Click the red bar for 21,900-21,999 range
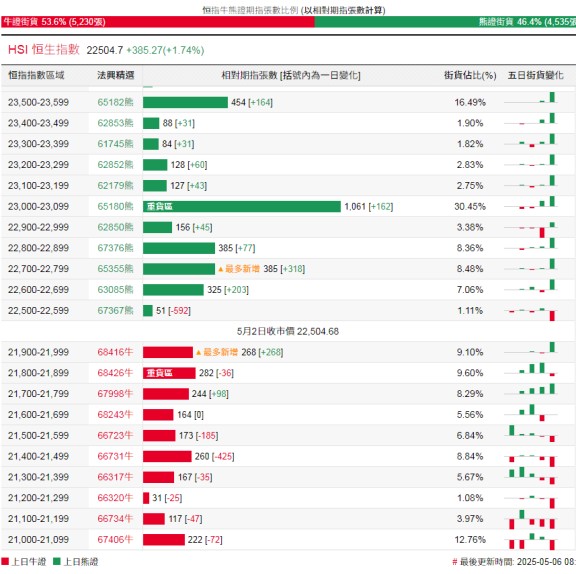This screenshot has height=574, width=576. pos(168,352)
